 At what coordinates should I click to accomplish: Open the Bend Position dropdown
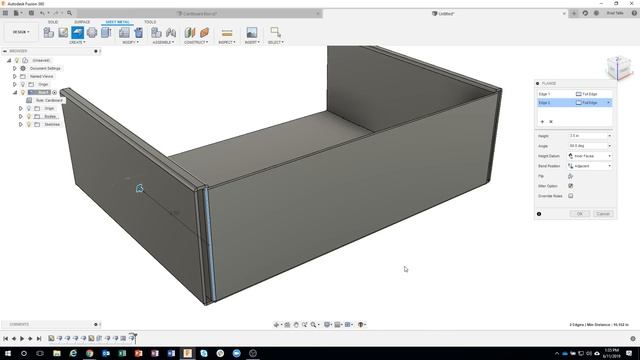coord(590,166)
